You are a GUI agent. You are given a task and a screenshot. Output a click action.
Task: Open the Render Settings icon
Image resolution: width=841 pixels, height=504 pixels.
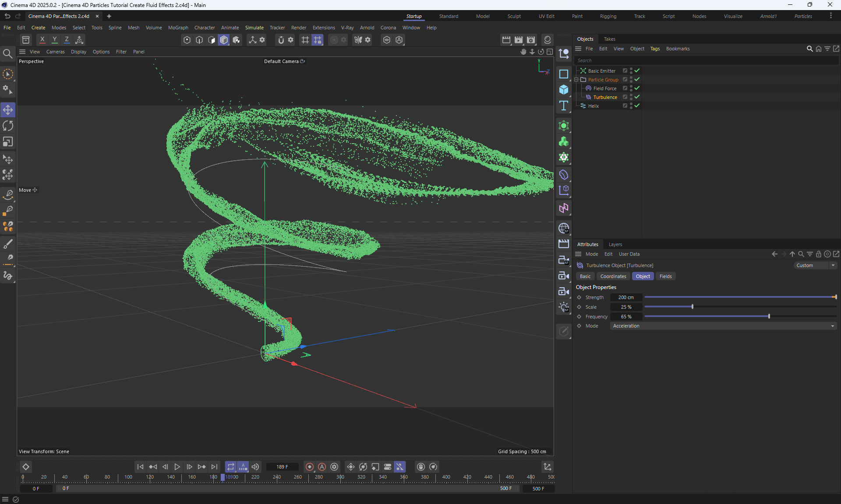531,40
